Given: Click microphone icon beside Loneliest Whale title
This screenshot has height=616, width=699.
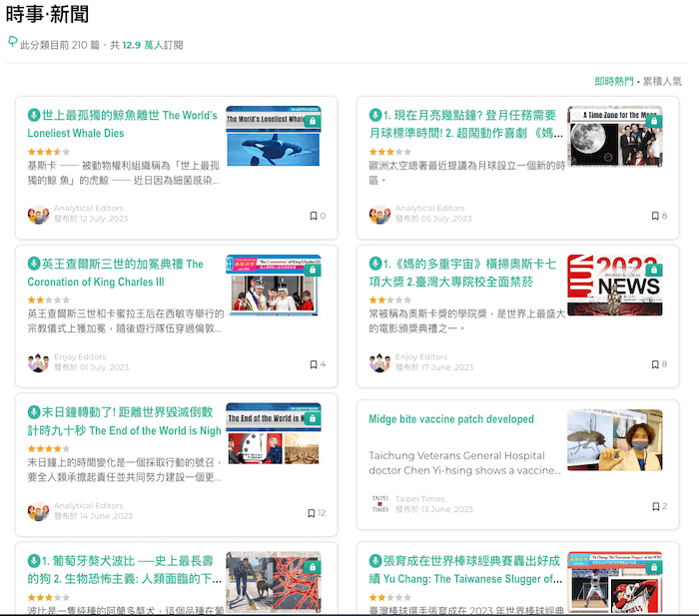Looking at the screenshot, I should click(x=34, y=116).
